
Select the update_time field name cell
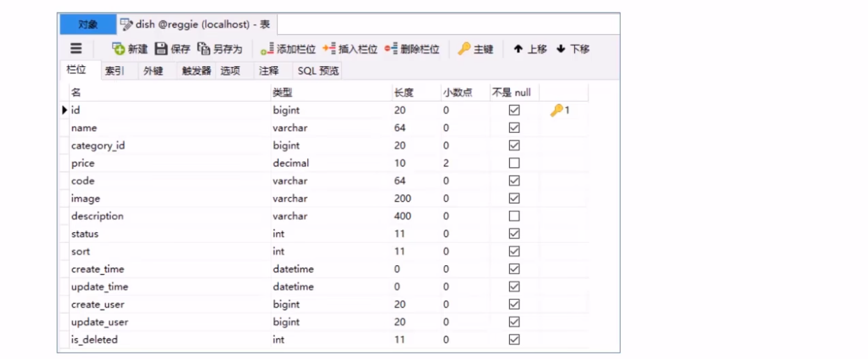coord(169,287)
